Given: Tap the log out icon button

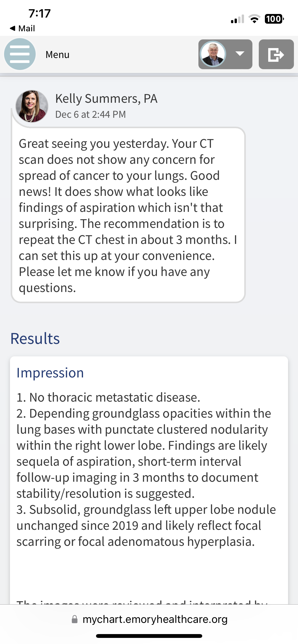Looking at the screenshot, I should 276,54.
